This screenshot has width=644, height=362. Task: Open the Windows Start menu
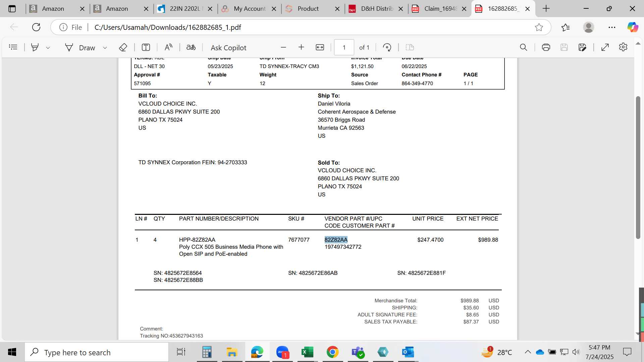pos(12,352)
